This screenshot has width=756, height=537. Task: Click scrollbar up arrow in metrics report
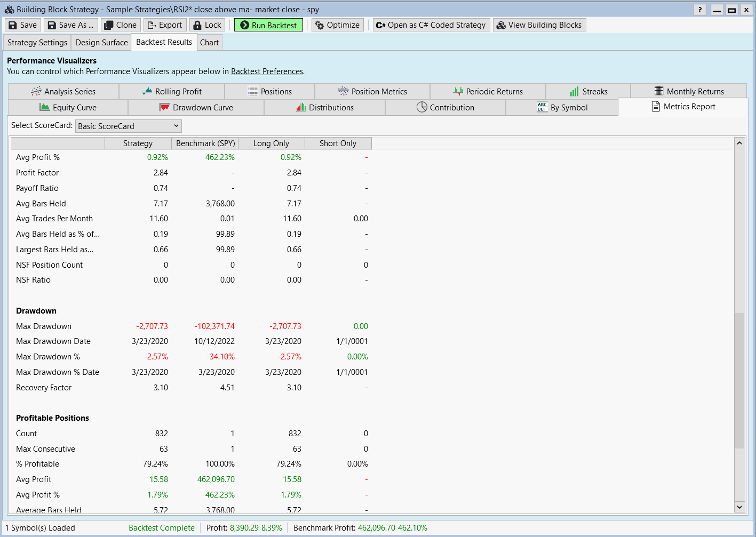(x=739, y=143)
